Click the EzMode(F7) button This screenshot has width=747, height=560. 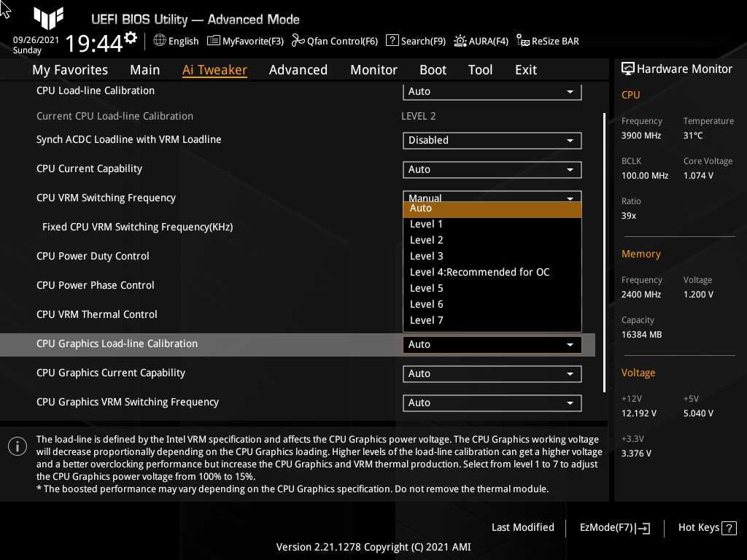pyautogui.click(x=614, y=527)
